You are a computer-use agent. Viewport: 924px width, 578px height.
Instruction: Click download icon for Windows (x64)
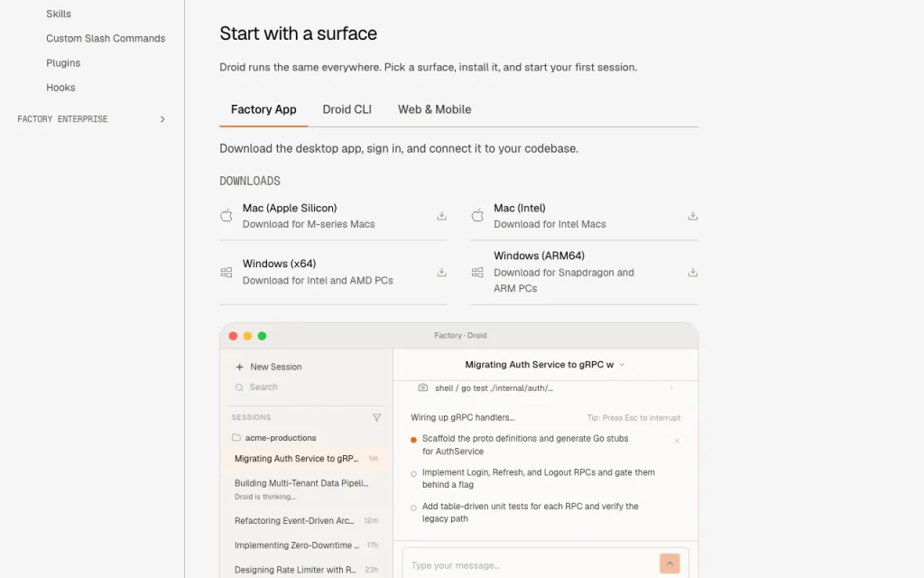[x=441, y=272]
